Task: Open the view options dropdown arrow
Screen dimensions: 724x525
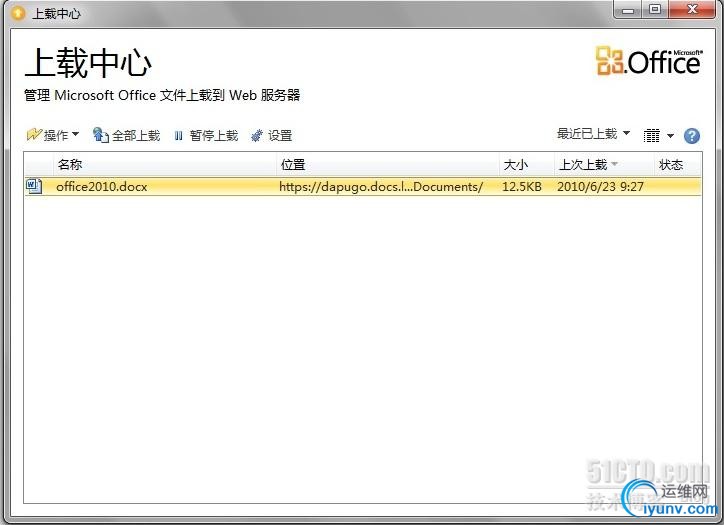Action: [x=670, y=136]
